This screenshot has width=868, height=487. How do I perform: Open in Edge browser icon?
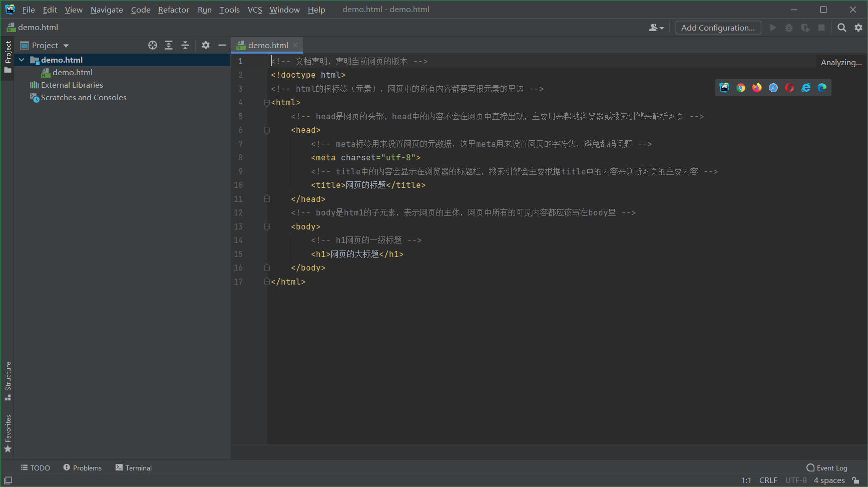(x=822, y=88)
